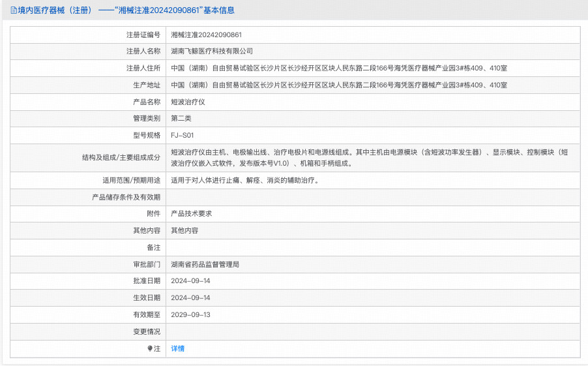Click approval department 湖南省药品监督管理局
The height and width of the screenshot is (366, 588).
(x=205, y=264)
